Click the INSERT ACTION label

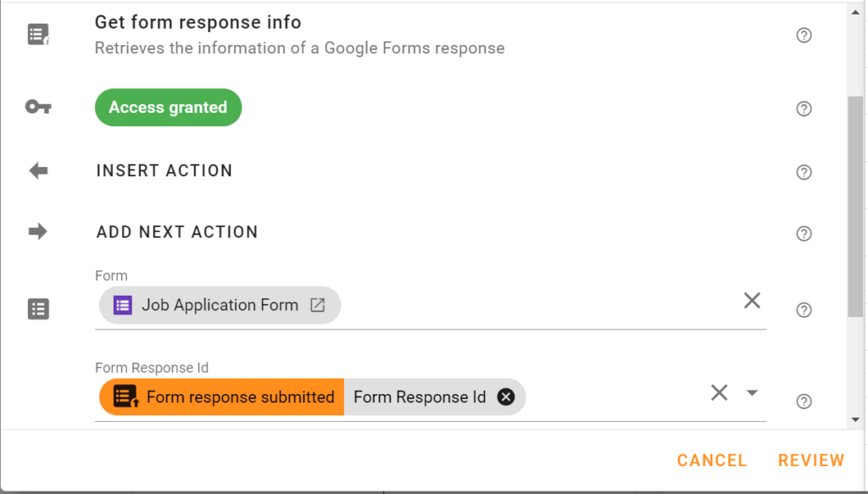[x=164, y=170]
